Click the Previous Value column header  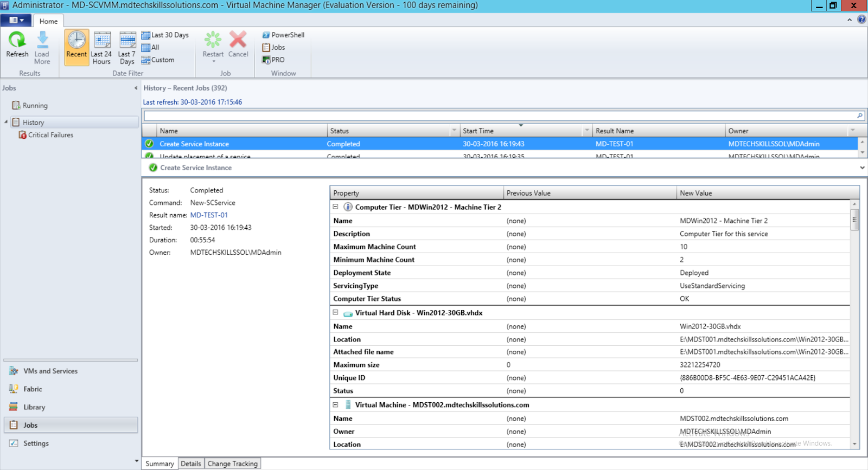pyautogui.click(x=590, y=194)
